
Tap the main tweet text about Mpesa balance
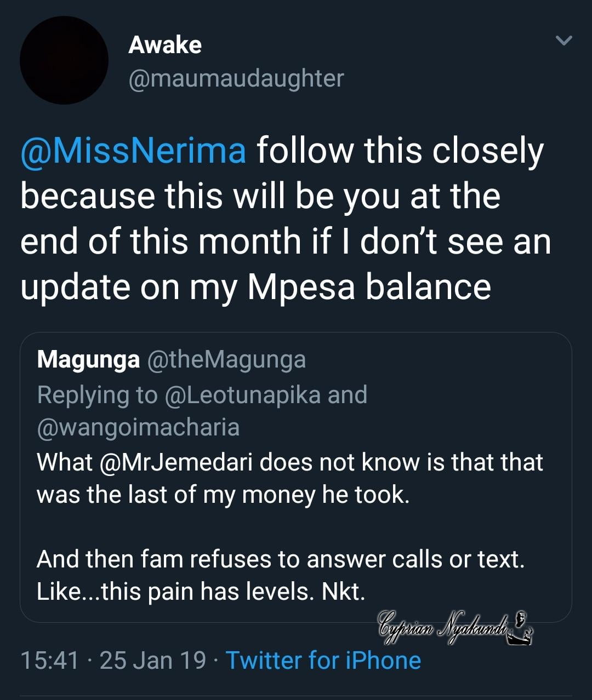tap(285, 219)
